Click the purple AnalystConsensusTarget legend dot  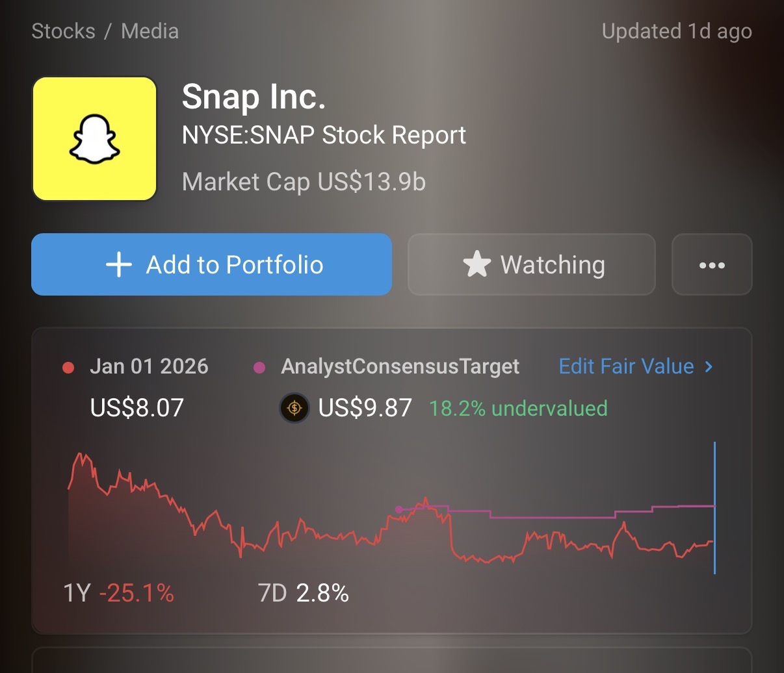259,368
